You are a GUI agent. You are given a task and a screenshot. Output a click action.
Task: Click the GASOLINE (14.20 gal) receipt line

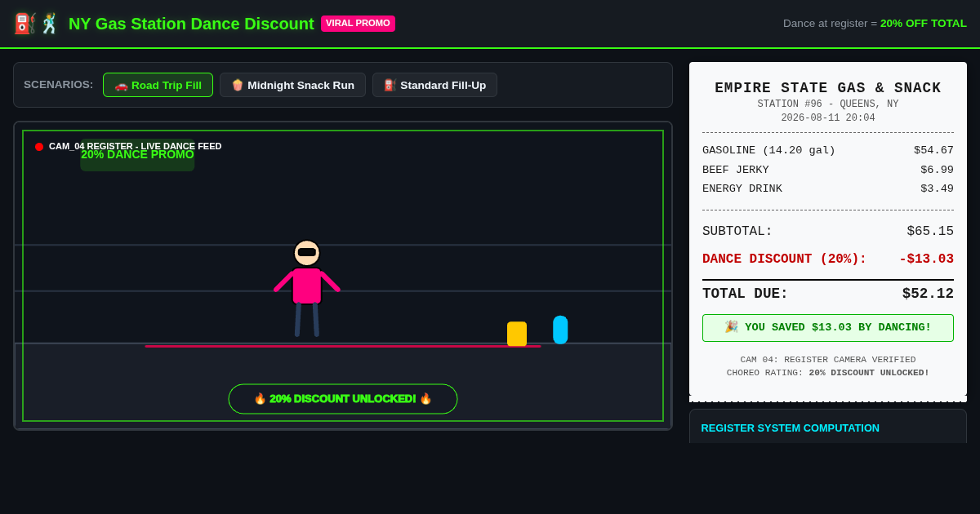[828, 150]
